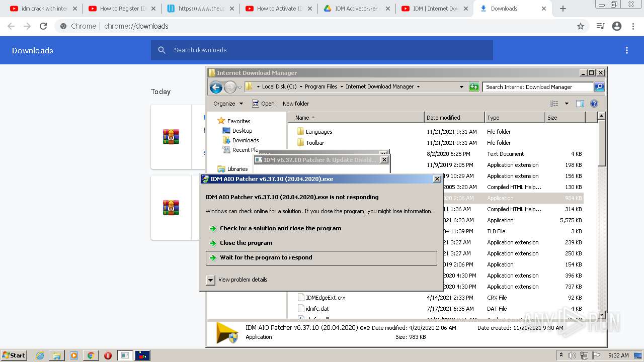Click the green refresh icon in Explorer

[474, 87]
